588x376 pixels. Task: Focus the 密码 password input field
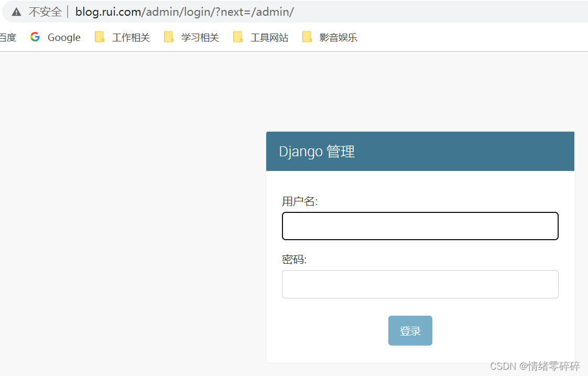(420, 284)
